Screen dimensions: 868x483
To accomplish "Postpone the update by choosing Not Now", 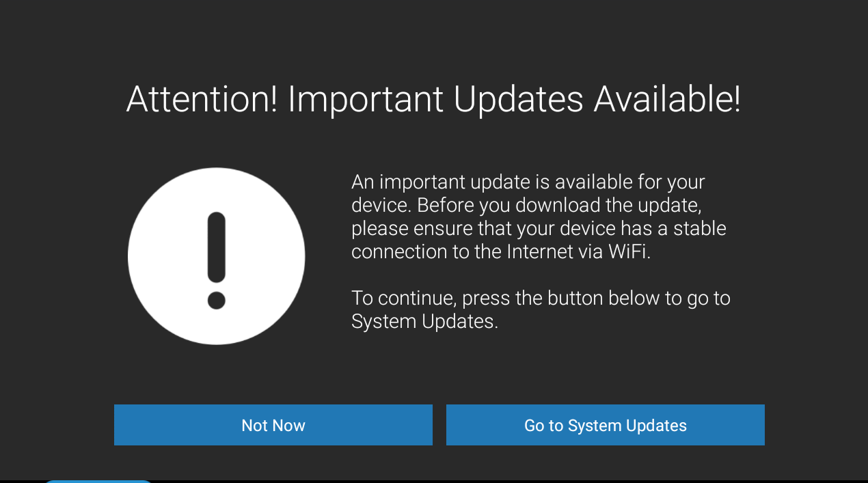I will (x=273, y=425).
